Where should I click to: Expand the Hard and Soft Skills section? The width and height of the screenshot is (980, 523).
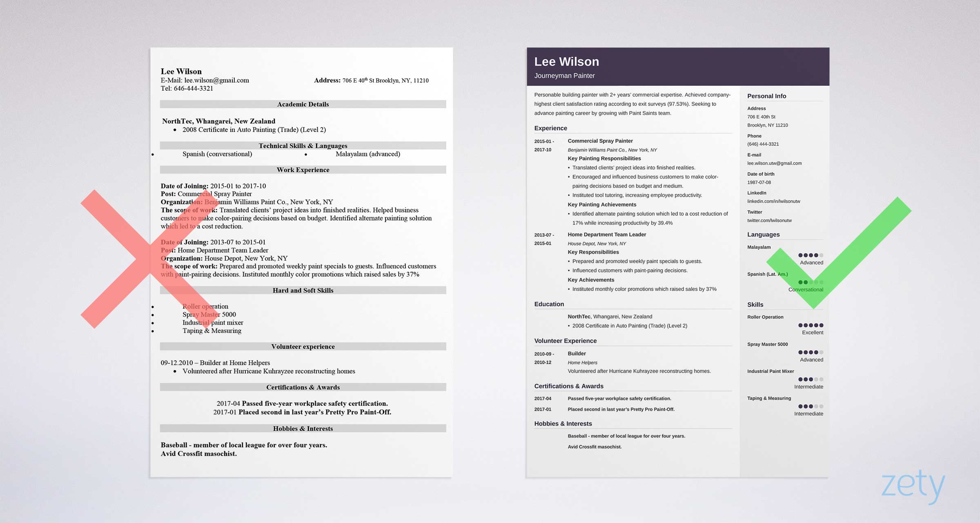point(303,291)
